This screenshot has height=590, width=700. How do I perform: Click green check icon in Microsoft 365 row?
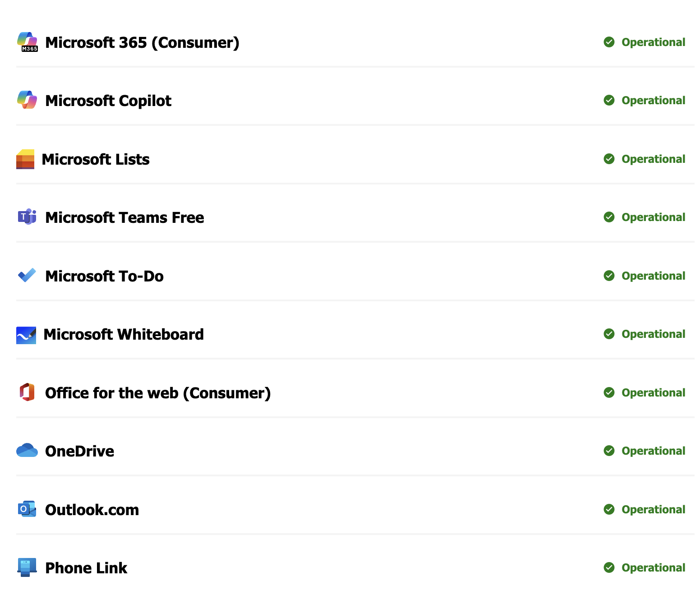[x=609, y=42]
